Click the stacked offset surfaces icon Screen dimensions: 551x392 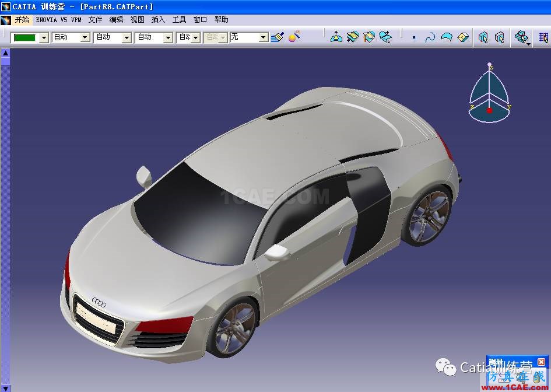[352, 37]
